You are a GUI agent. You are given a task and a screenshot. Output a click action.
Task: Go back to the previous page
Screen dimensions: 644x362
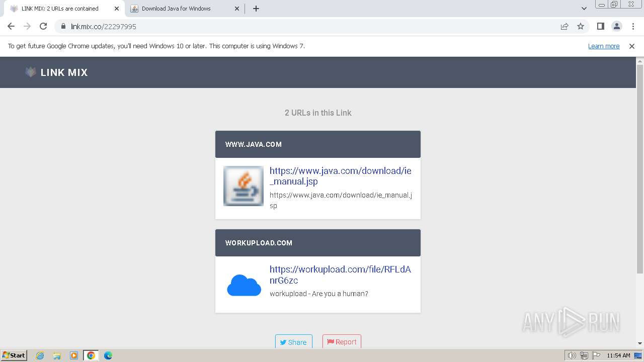[x=11, y=26]
